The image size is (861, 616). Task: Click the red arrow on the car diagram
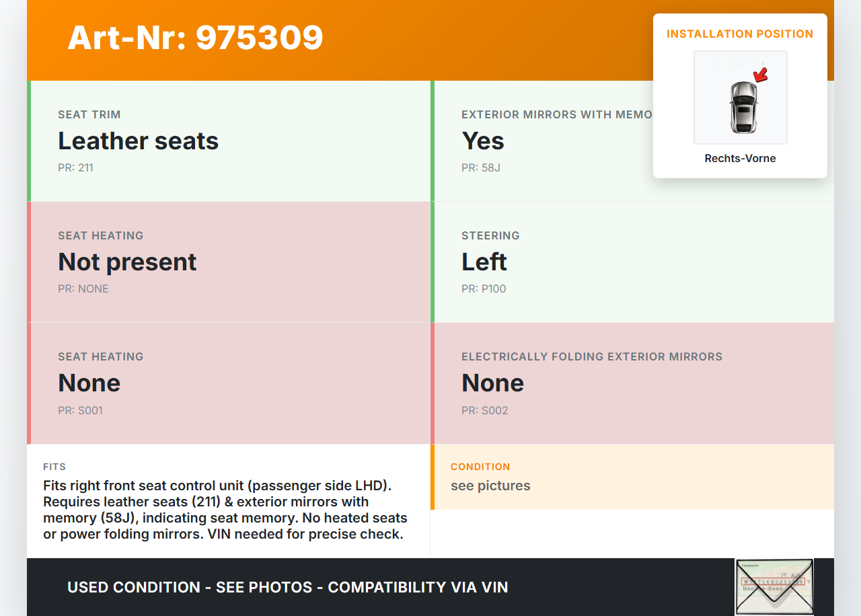tap(761, 74)
